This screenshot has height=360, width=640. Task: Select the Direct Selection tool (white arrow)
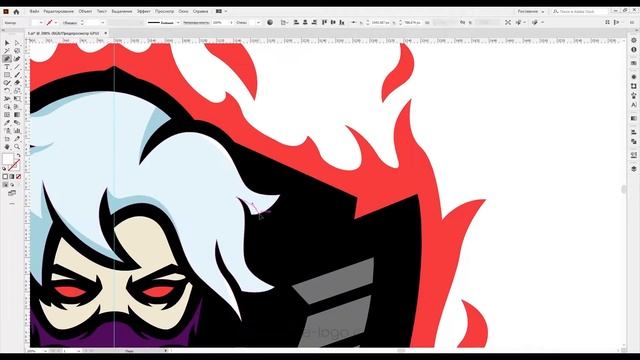pyautogui.click(x=17, y=43)
